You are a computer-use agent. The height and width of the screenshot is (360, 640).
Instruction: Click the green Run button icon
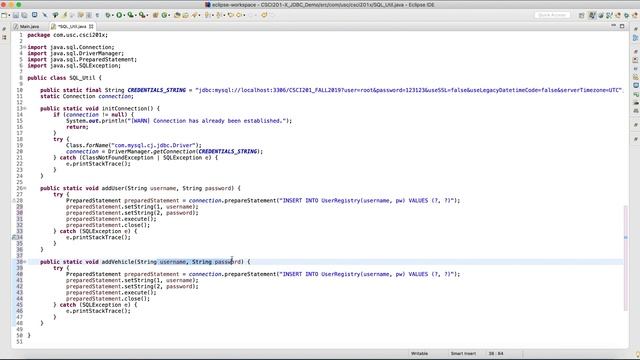120,15
